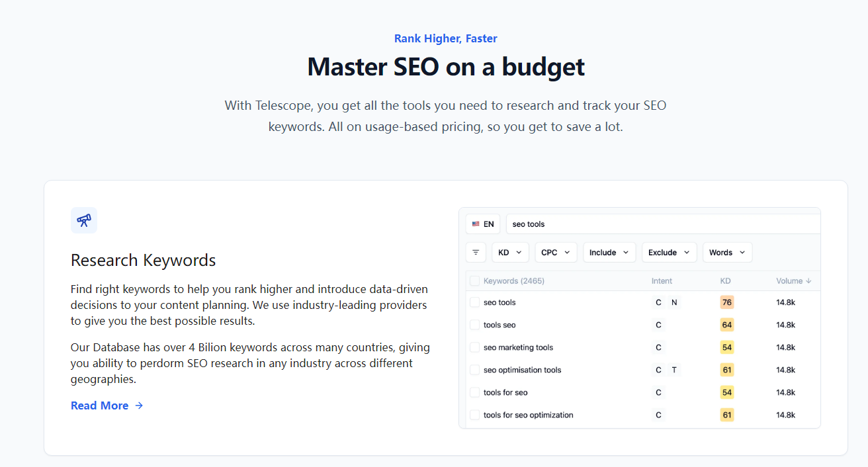
Task: Click the telescope icon above Research Keywords
Action: [84, 220]
